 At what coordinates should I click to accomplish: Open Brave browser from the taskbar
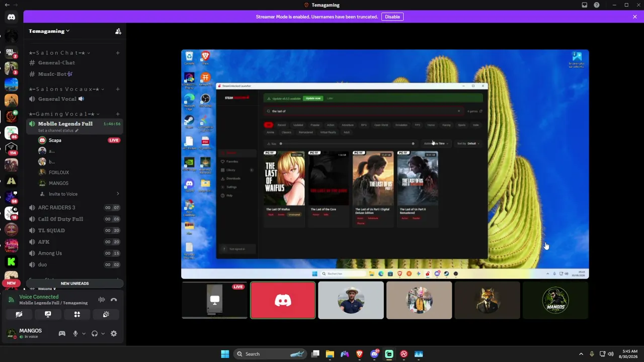click(359, 354)
